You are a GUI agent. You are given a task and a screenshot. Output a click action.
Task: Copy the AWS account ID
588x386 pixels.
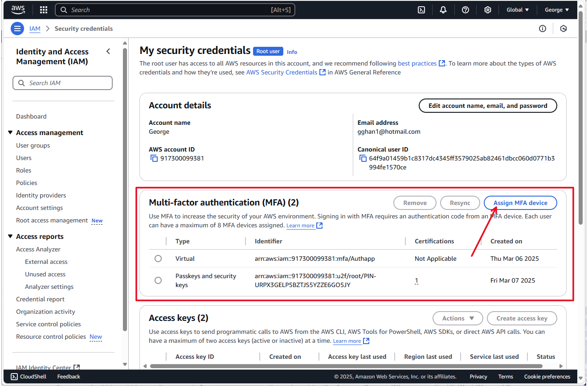pos(154,158)
